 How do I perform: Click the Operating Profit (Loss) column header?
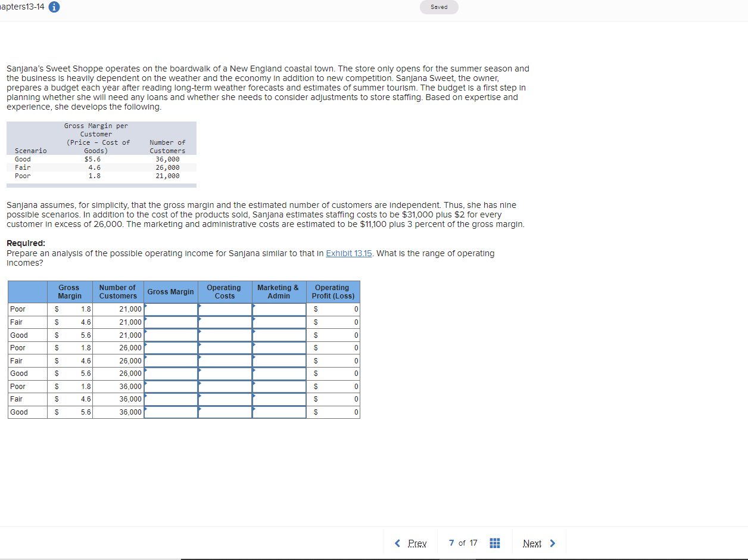click(333, 292)
